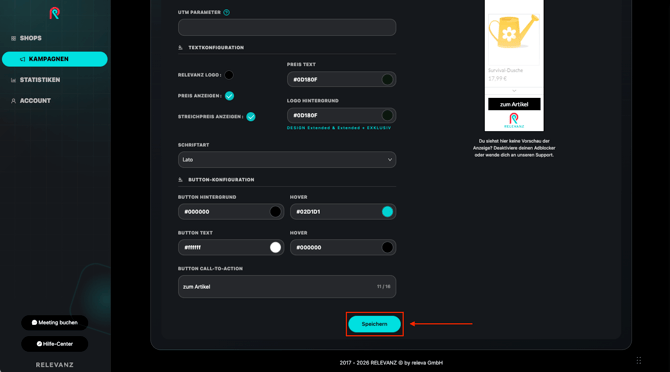Click the Account user icon
Viewport: 670px width, 372px height.
13,101
